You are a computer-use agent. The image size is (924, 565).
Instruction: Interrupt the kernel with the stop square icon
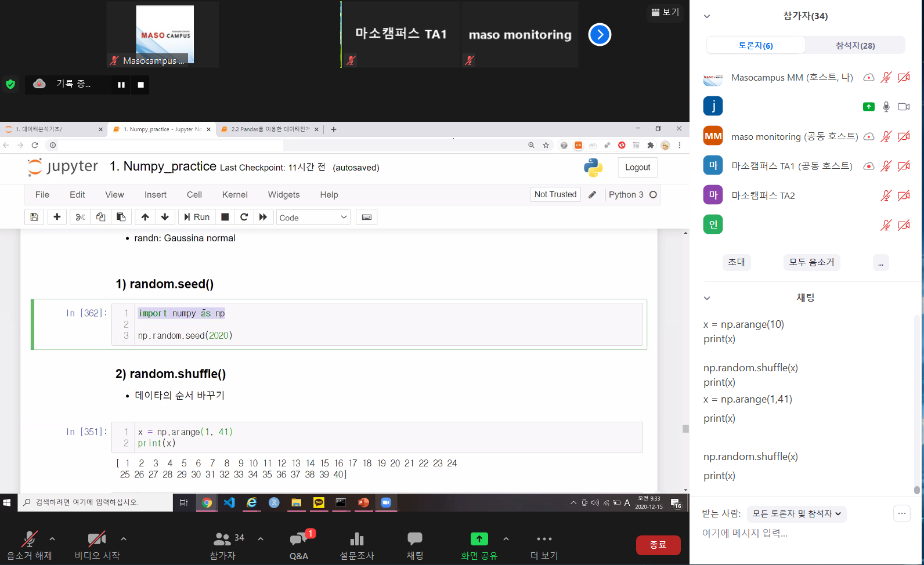coord(225,217)
